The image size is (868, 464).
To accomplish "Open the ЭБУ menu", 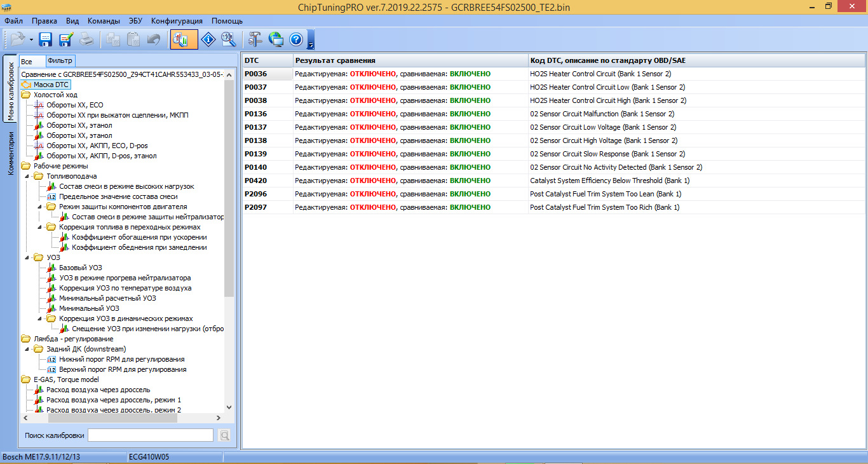I will tap(136, 21).
